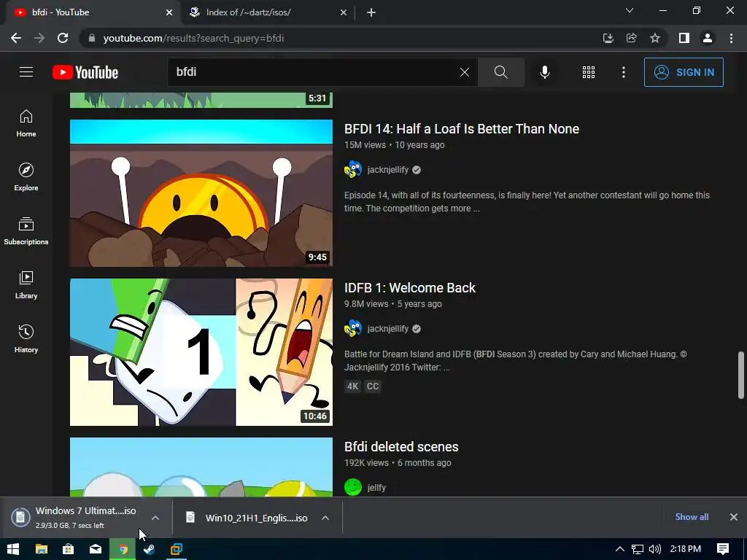Open the volume control in system tray
The height and width of the screenshot is (560, 747).
(655, 549)
